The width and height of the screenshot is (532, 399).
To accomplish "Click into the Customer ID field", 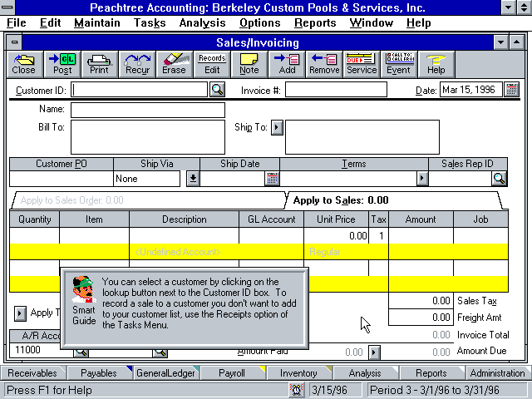I will (x=139, y=90).
